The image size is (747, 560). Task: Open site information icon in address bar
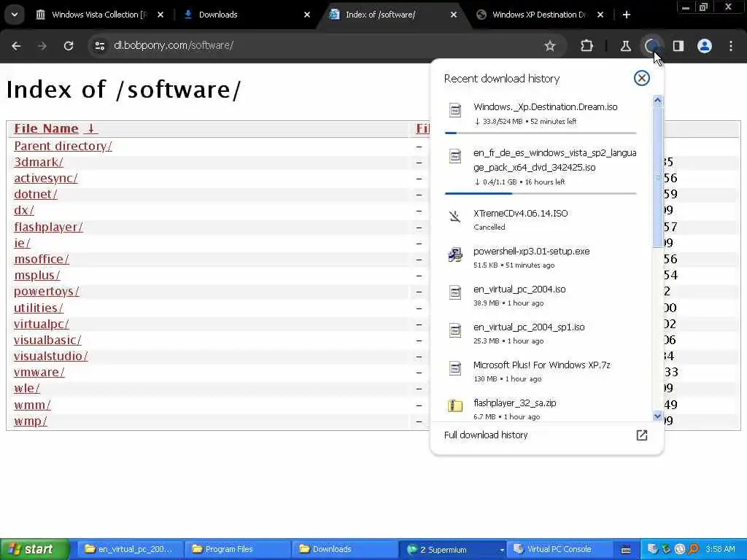click(99, 46)
